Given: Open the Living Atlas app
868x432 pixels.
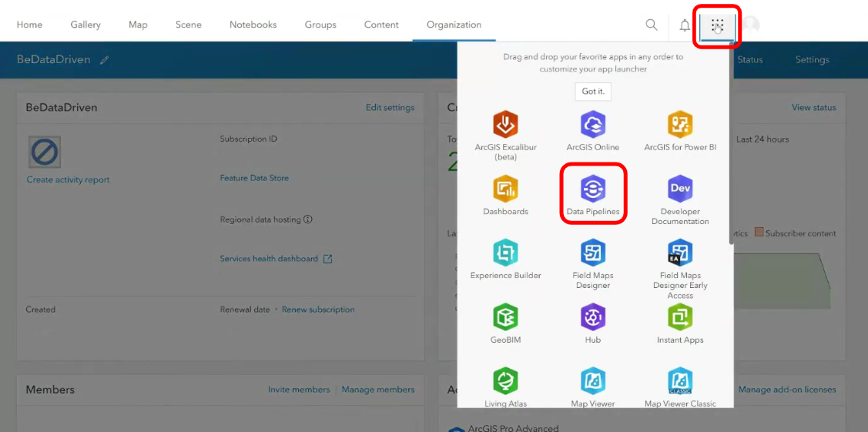Looking at the screenshot, I should (505, 388).
